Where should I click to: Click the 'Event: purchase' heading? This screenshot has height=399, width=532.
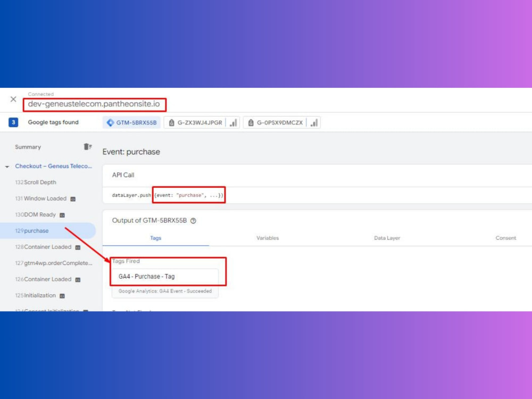[131, 152]
